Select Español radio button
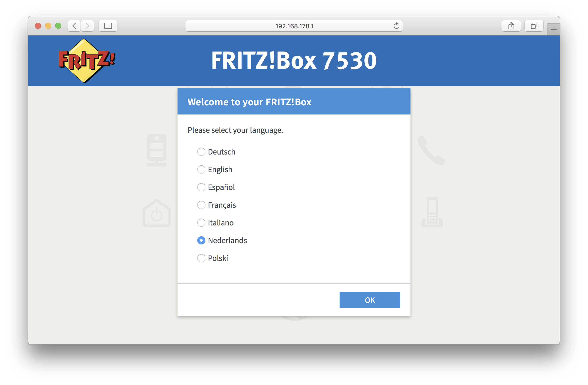Image resolution: width=588 pixels, height=385 pixels. [202, 187]
